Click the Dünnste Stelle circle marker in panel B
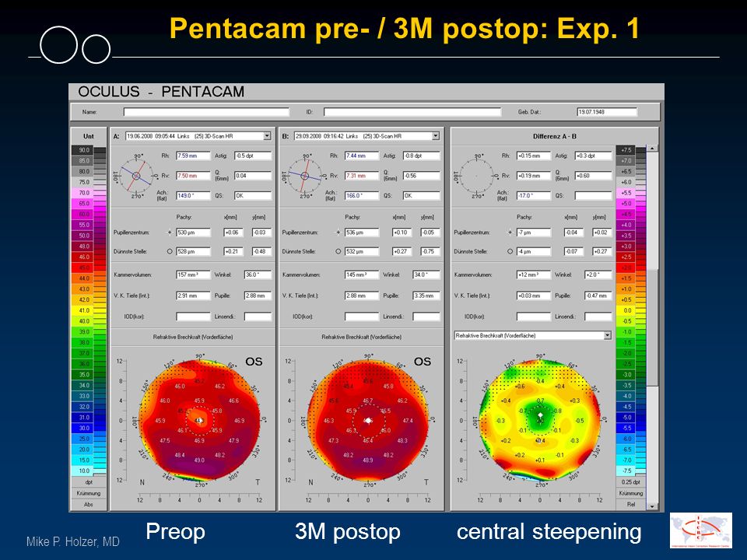This screenshot has height=560, width=747. (338, 251)
